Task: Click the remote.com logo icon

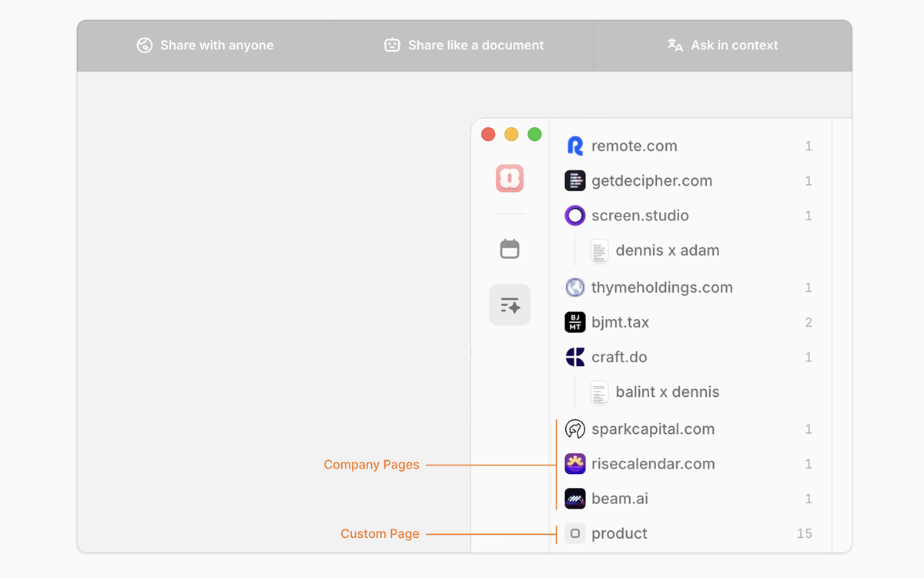Action: 575,146
